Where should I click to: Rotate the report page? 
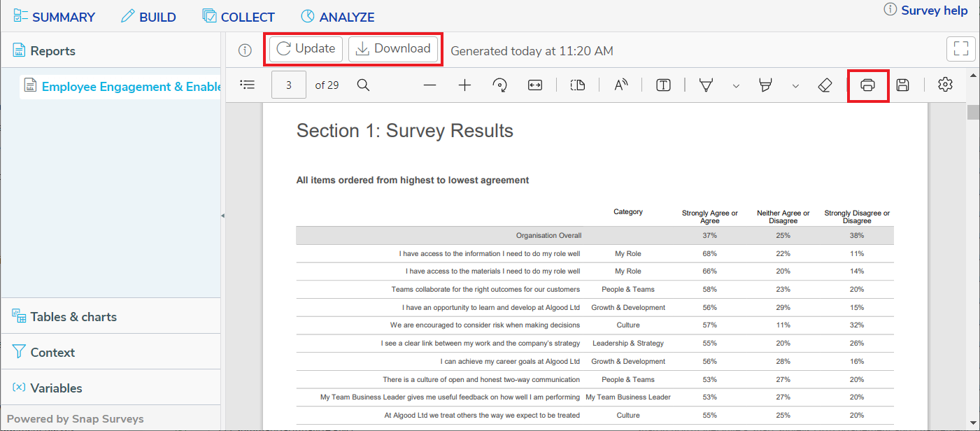coord(499,84)
